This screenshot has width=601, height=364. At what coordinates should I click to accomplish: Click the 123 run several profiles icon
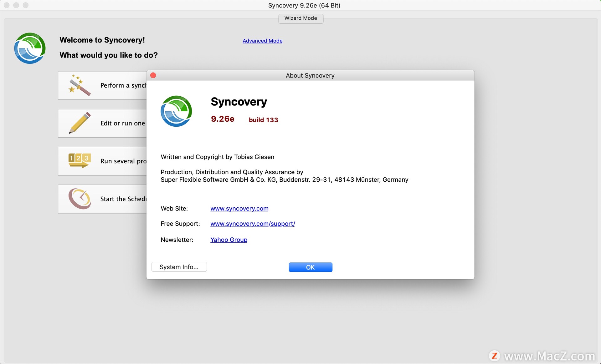(x=80, y=161)
